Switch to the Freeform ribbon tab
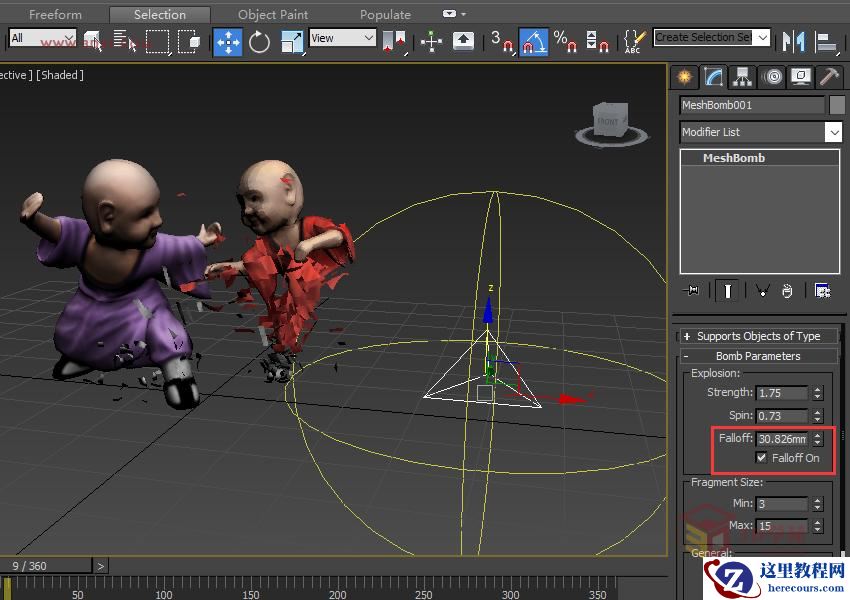Viewport: 850px width, 600px height. [56, 14]
